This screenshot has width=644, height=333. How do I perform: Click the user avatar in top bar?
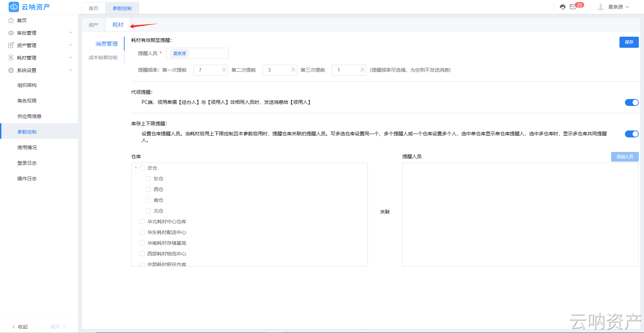[x=600, y=7]
